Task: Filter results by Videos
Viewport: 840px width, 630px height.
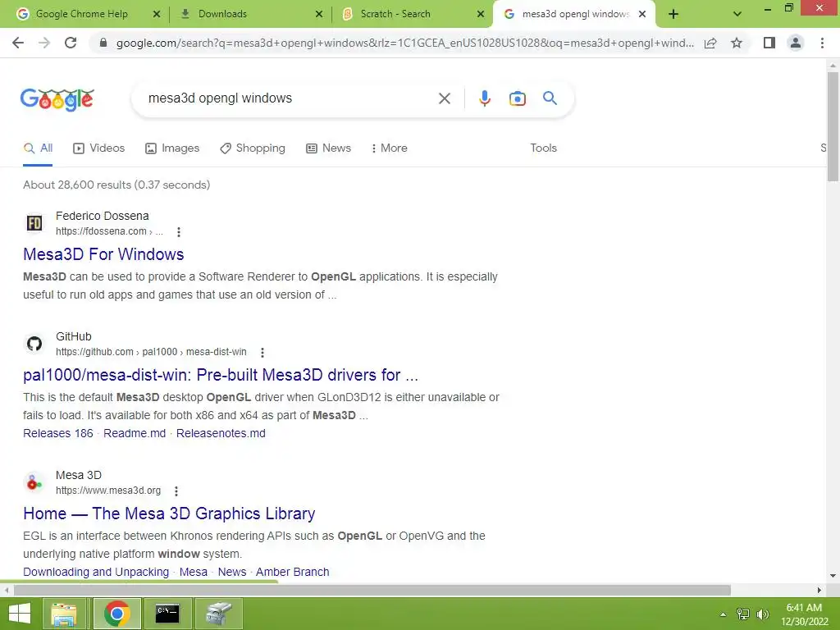Action: point(98,148)
